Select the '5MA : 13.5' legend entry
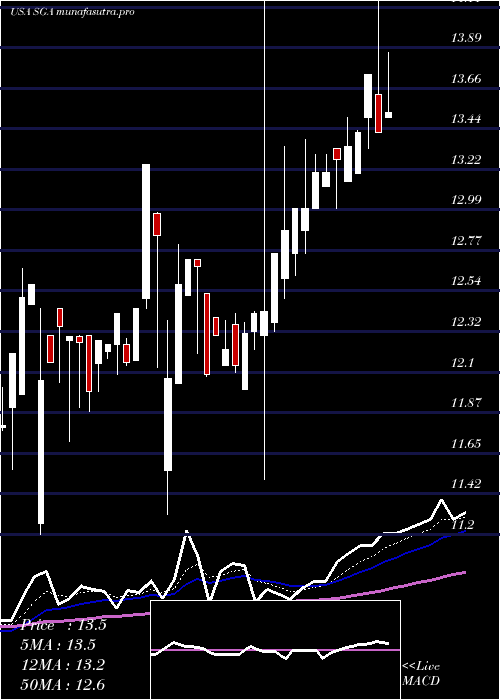500x700 pixels. tap(58, 645)
